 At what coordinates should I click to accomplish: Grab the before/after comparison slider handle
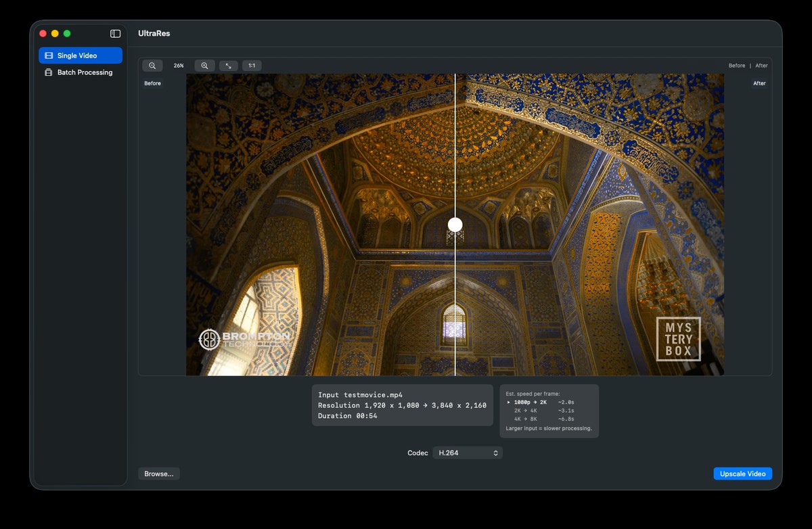(x=455, y=224)
